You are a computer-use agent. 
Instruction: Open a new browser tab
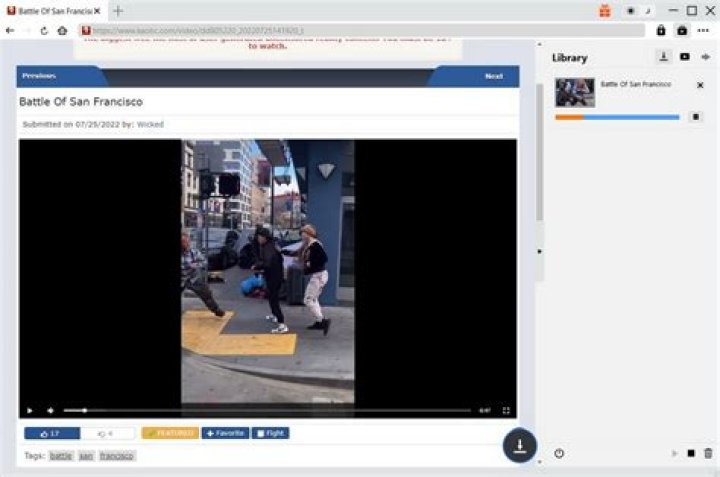[118, 10]
